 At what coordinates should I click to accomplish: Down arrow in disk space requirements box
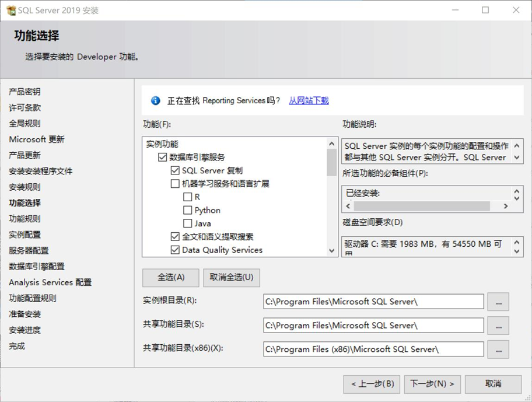coord(517,251)
